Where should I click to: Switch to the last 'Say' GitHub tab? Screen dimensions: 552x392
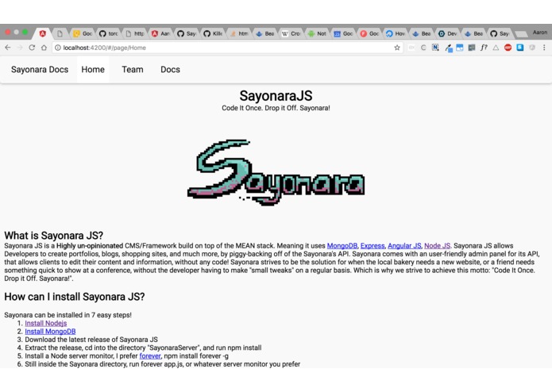500,33
